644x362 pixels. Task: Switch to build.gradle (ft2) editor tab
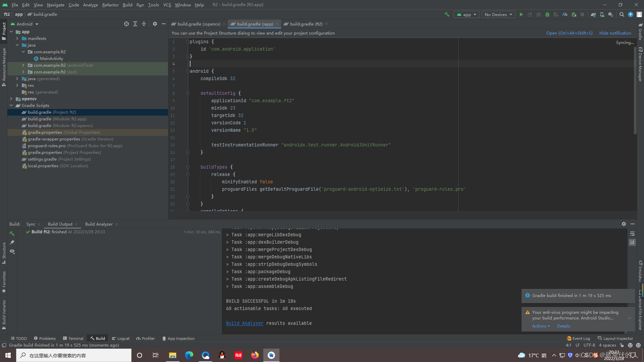306,24
